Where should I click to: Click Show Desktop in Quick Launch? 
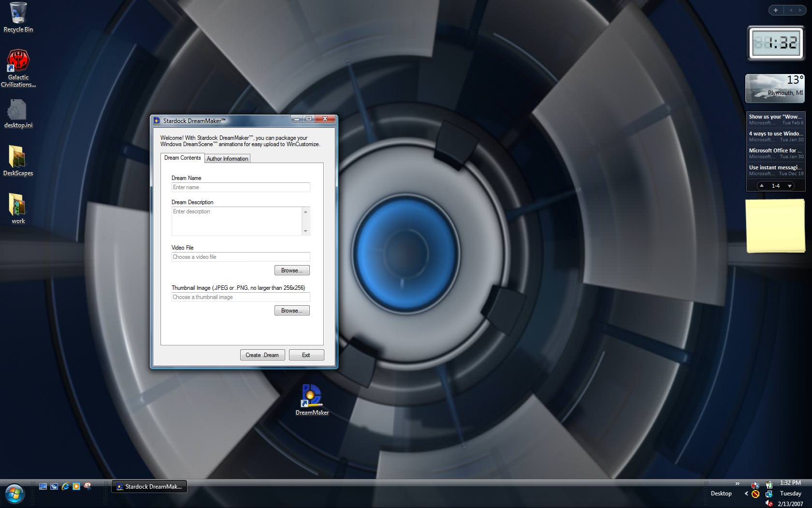43,487
